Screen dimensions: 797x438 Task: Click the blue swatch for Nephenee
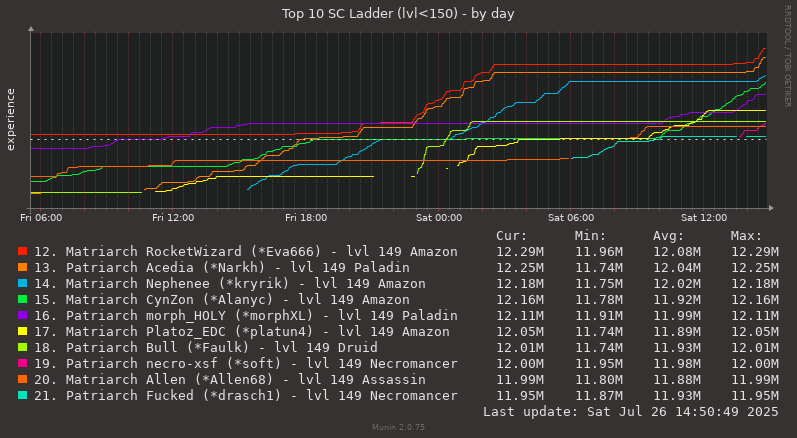[22, 284]
